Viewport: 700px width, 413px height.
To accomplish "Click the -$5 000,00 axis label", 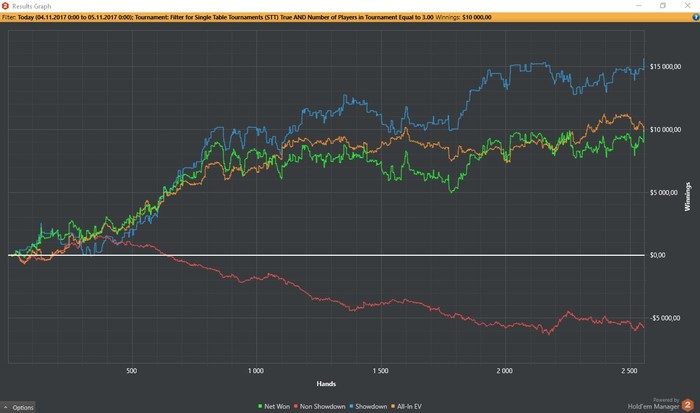I will (x=665, y=318).
